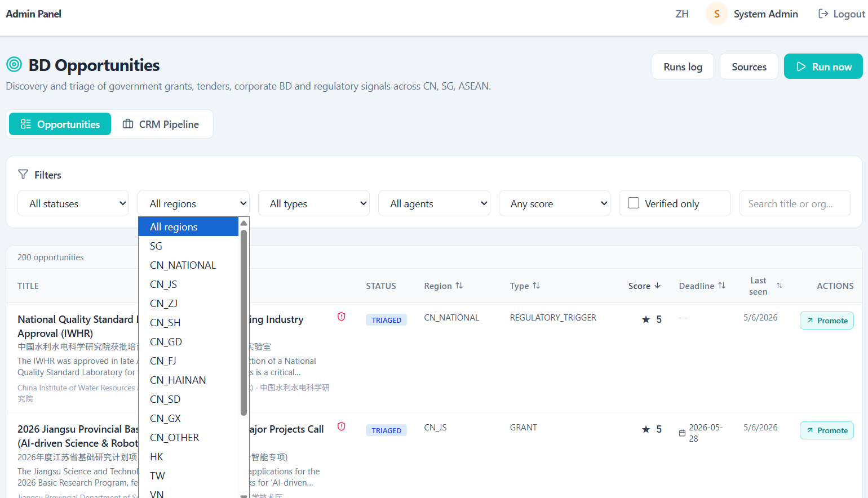
Task: Sort by Deadline column arrows
Action: pos(722,286)
